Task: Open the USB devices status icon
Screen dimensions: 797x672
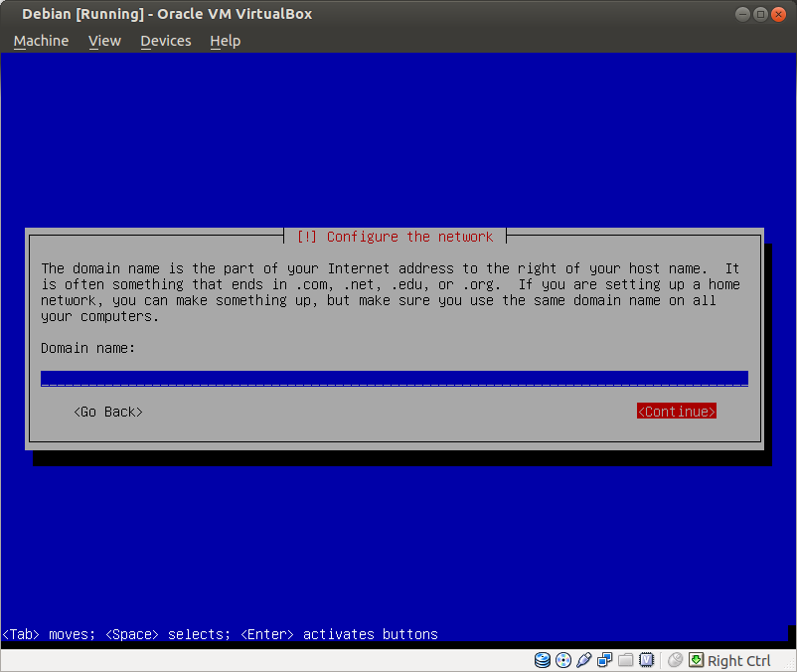Action: (x=584, y=660)
